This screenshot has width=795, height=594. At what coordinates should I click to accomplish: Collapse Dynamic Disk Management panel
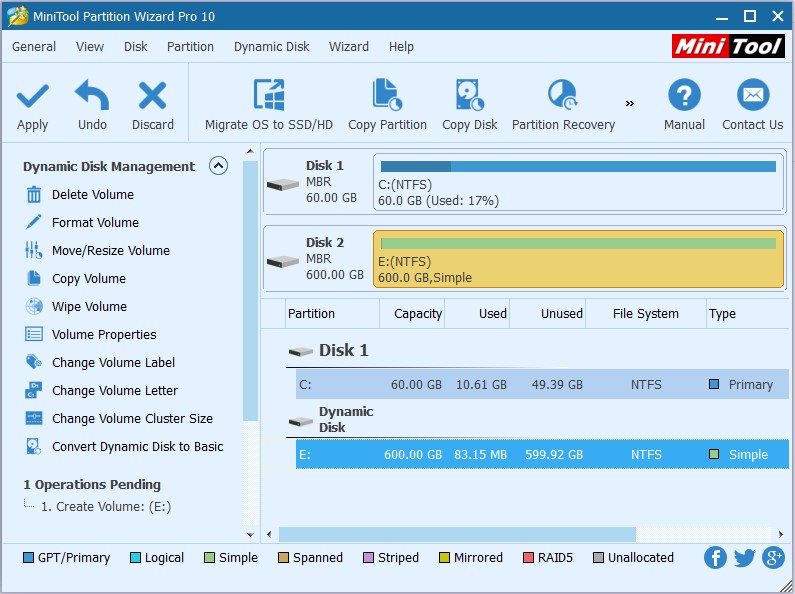(218, 166)
